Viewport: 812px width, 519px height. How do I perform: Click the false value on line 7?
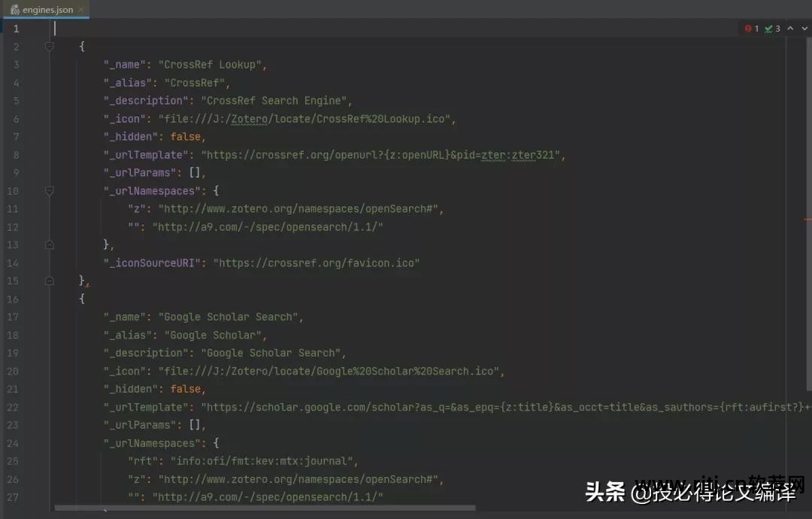click(186, 137)
